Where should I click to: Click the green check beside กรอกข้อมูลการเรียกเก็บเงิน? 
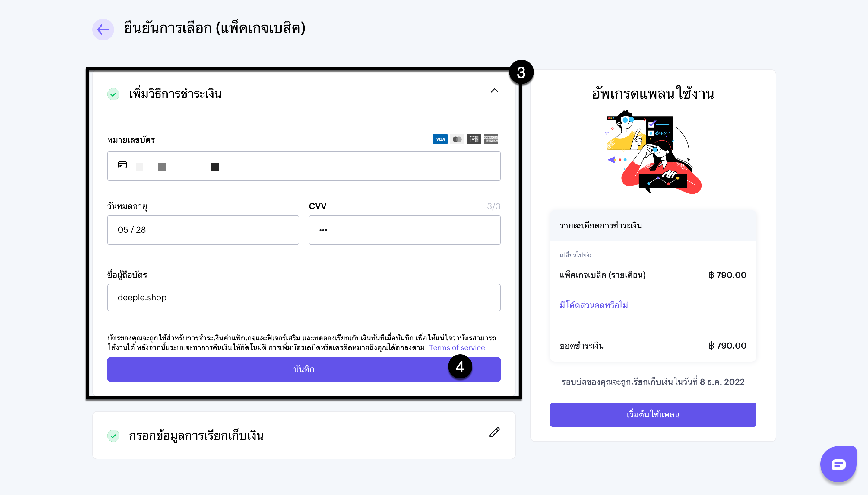coord(113,436)
